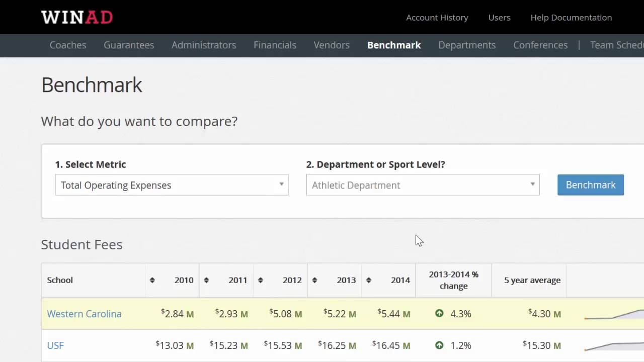Click the 1.2% change value
644x362 pixels.
(461, 345)
